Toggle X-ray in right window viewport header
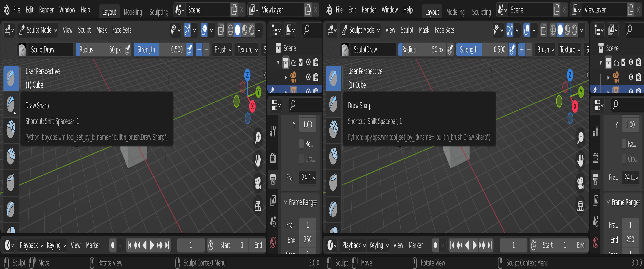Viewport: 644px width, 269px height. [543, 30]
